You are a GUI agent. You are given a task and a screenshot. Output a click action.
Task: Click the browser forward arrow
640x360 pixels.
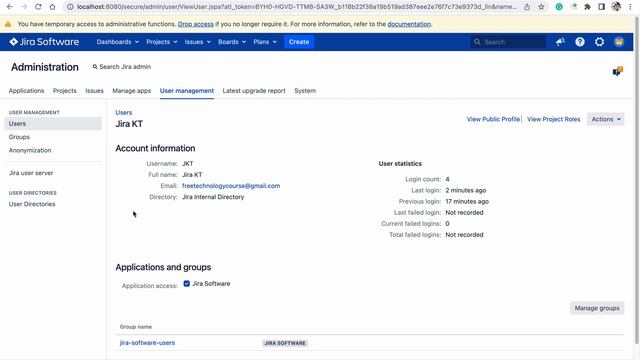(24, 7)
